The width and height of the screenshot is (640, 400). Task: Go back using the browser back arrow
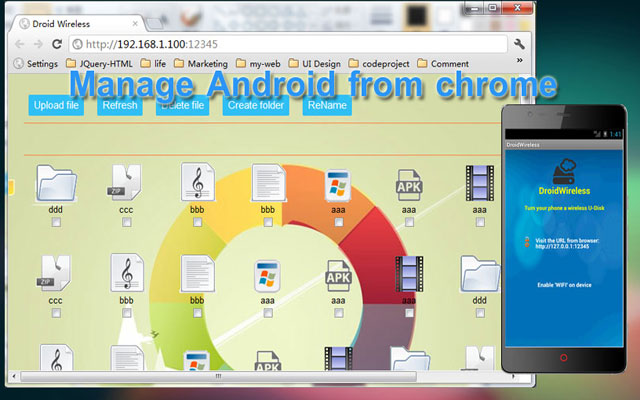point(20,44)
